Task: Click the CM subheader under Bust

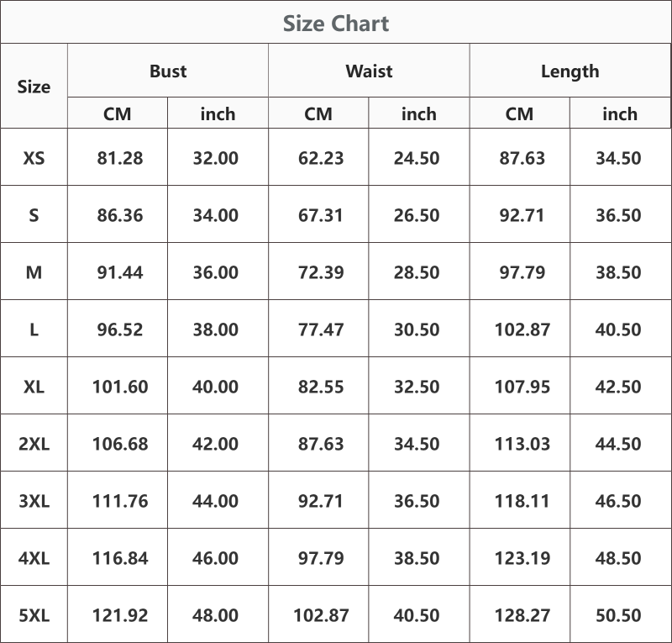Action: (117, 114)
